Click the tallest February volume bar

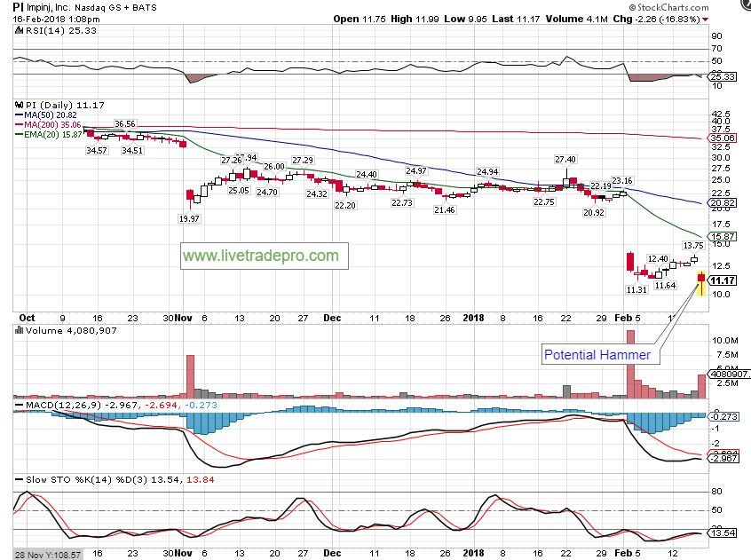coord(631,364)
